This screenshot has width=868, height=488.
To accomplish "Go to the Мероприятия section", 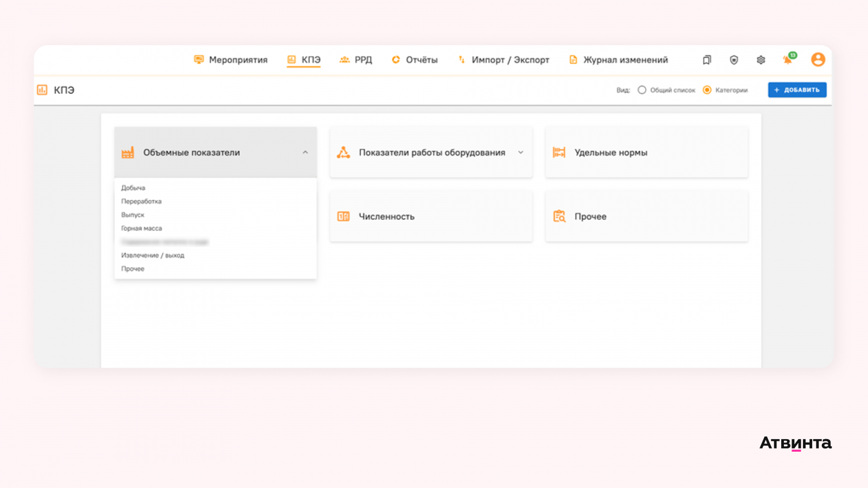I will pos(231,60).
